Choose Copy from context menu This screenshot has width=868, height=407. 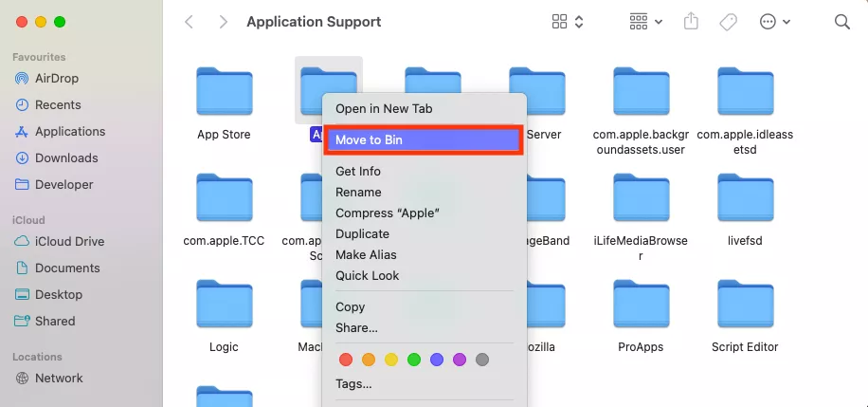(x=424, y=307)
